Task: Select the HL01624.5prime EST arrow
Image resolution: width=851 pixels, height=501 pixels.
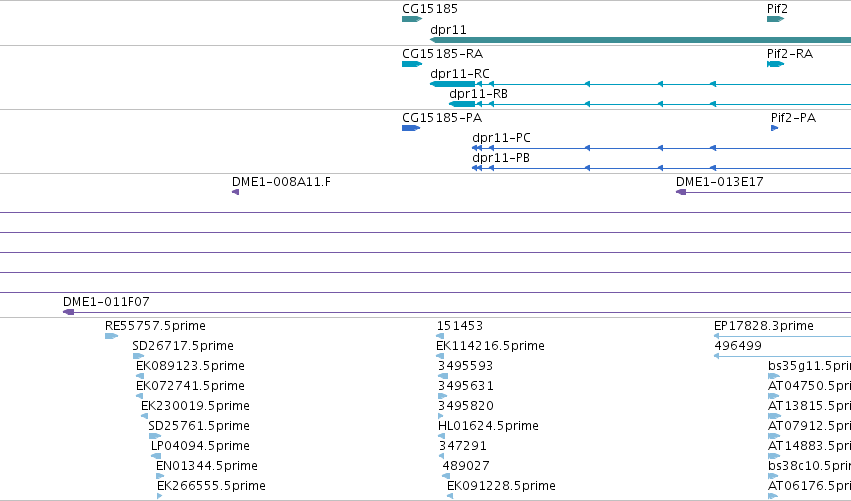Action: click(441, 436)
